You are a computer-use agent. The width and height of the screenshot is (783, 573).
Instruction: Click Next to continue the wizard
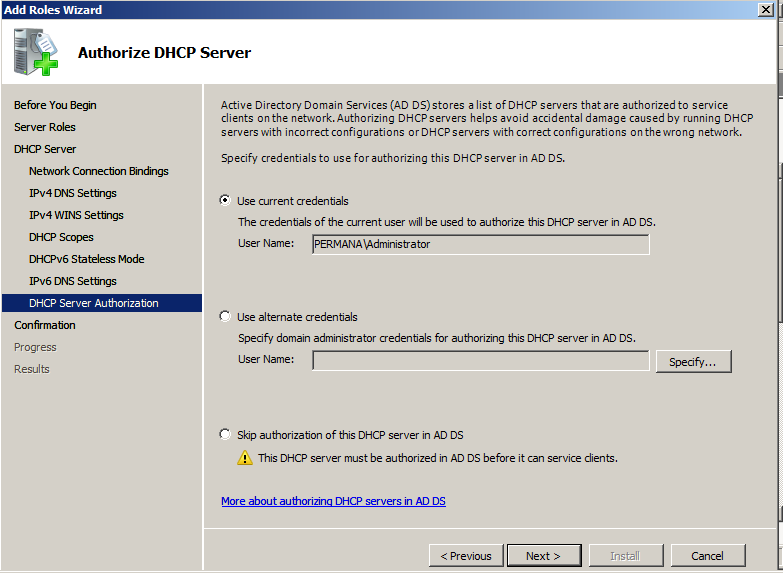pyautogui.click(x=544, y=556)
